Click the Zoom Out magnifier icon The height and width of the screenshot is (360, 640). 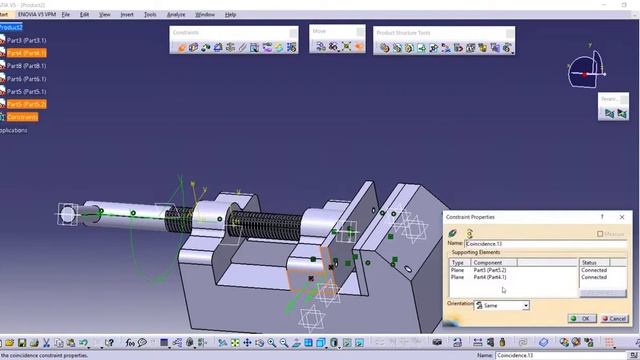[x=284, y=343]
